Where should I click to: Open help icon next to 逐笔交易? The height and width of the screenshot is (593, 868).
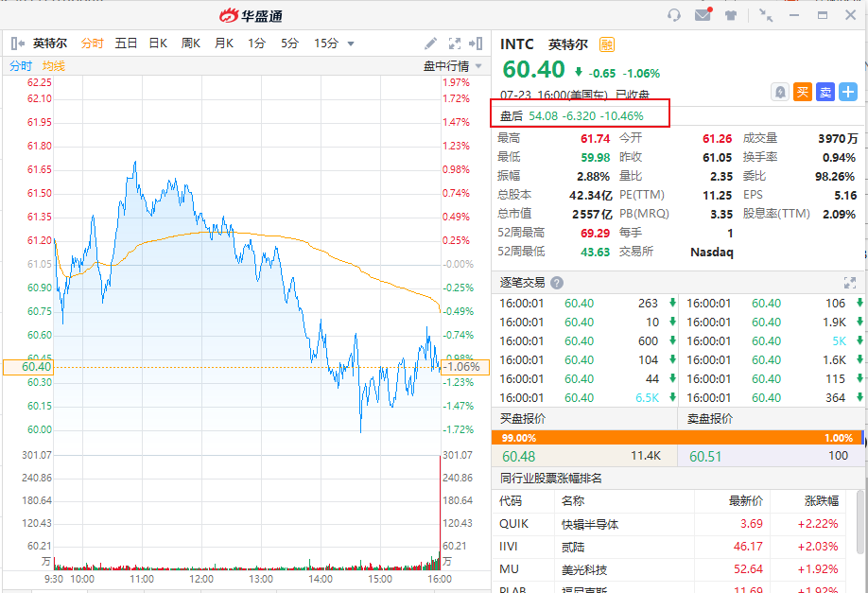(x=557, y=283)
